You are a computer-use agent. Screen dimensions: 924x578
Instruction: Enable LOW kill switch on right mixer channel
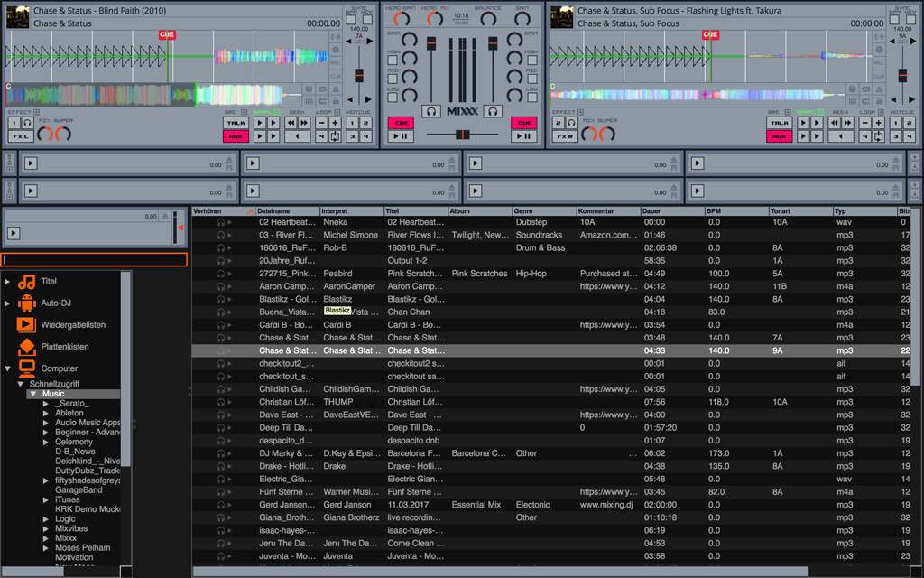531,97
